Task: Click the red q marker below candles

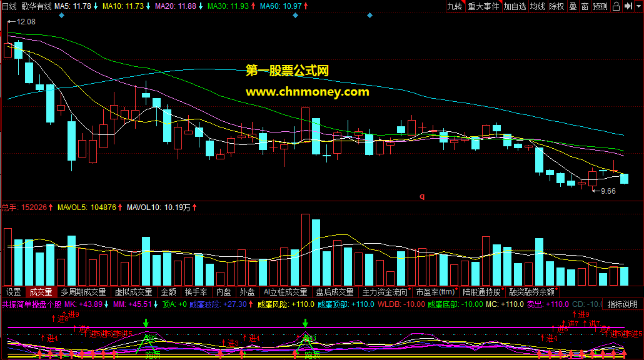Action: pos(422,196)
